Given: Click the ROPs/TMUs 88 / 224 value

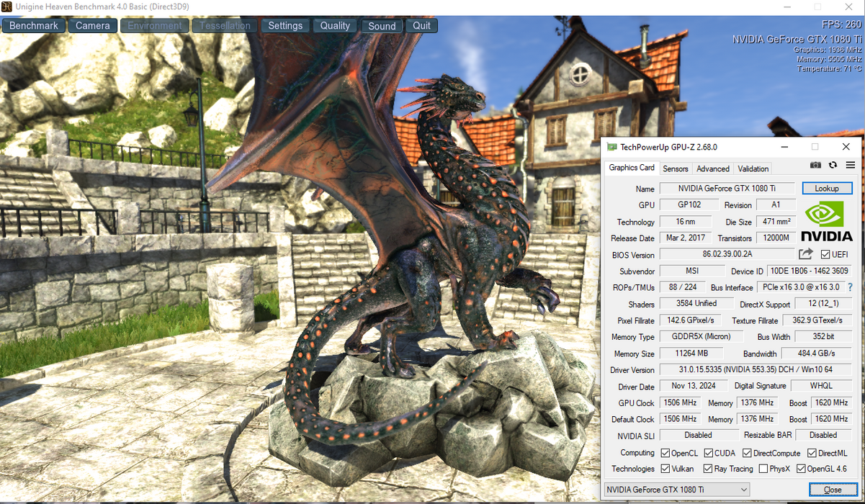Looking at the screenshot, I should [x=681, y=287].
